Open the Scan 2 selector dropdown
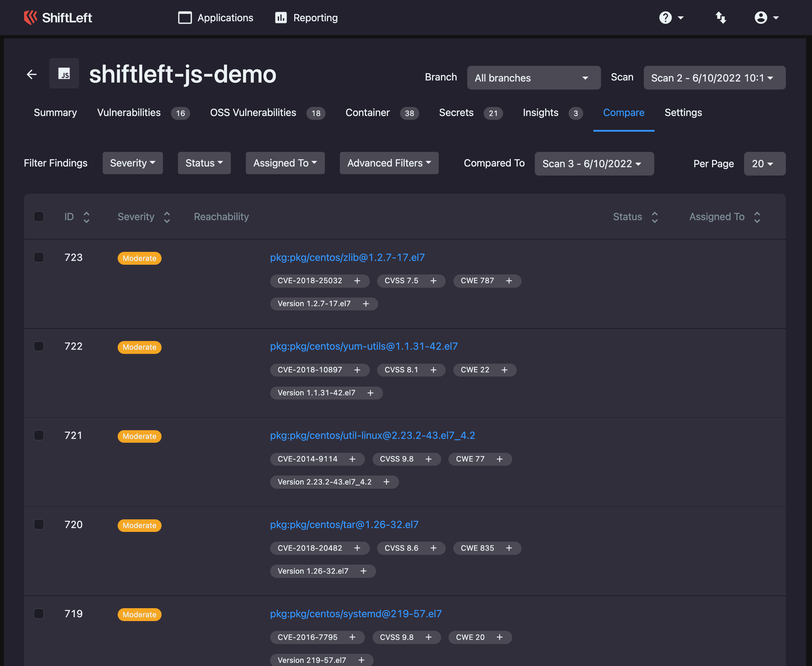The image size is (812, 666). (714, 78)
